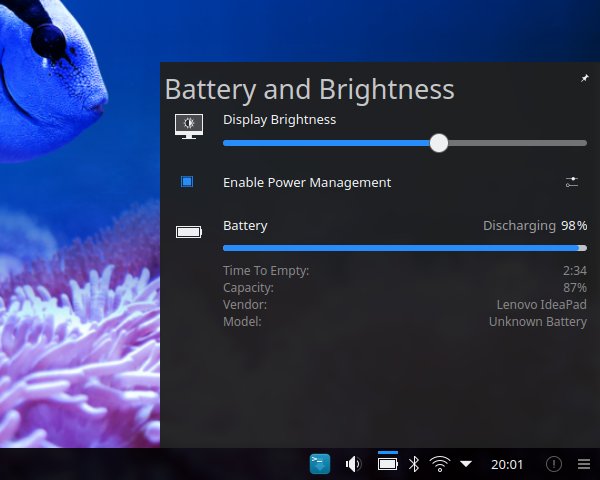Pin the Battery and Brightness popup open

coord(584,78)
